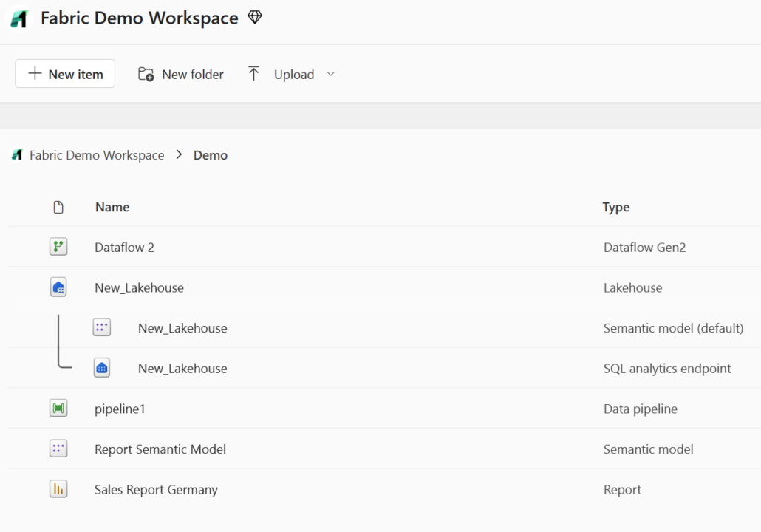This screenshot has height=532, width=761.
Task: Click the New folder icon
Action: click(x=146, y=74)
